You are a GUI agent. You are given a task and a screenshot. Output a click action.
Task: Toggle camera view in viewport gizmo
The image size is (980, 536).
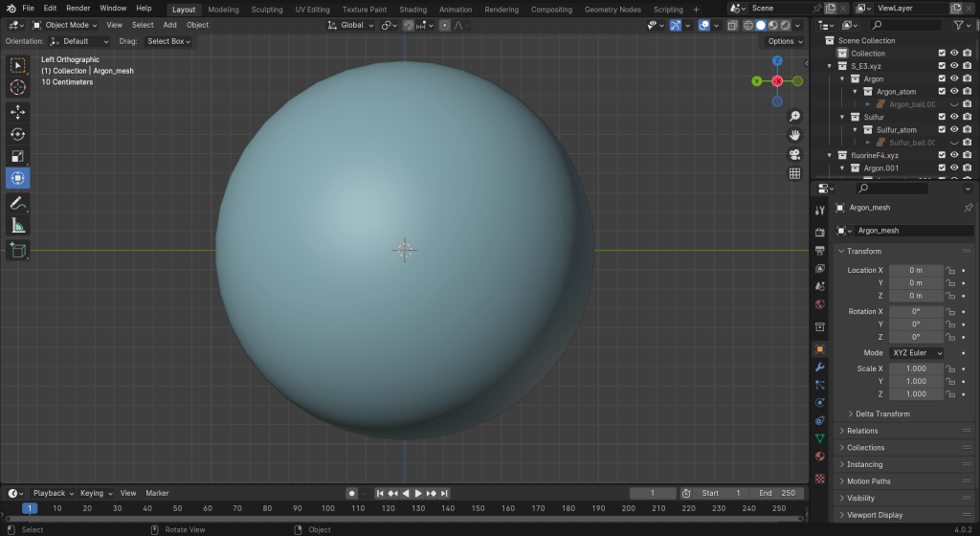794,155
